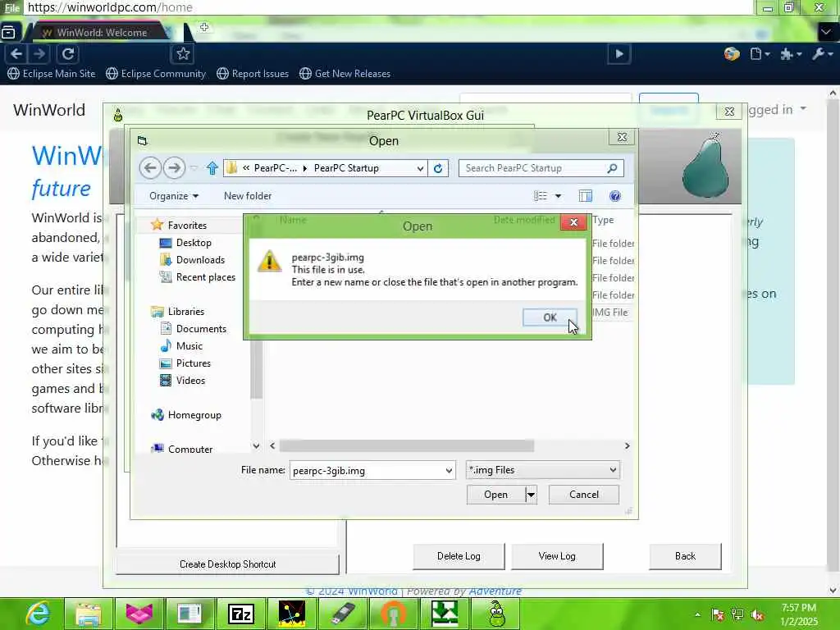The image size is (840, 630).
Task: Click the Delete Log button
Action: coord(459,556)
